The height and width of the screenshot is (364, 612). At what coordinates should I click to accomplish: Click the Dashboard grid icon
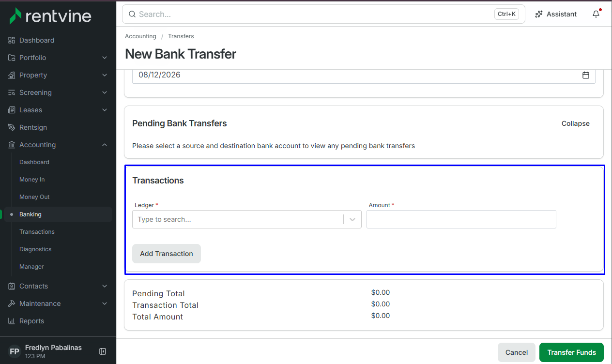12,40
